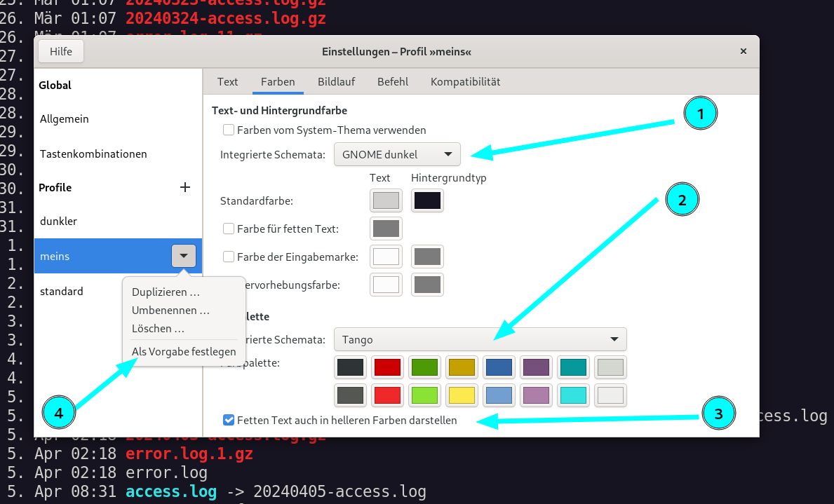Select the light purple palette swatch

point(536,395)
